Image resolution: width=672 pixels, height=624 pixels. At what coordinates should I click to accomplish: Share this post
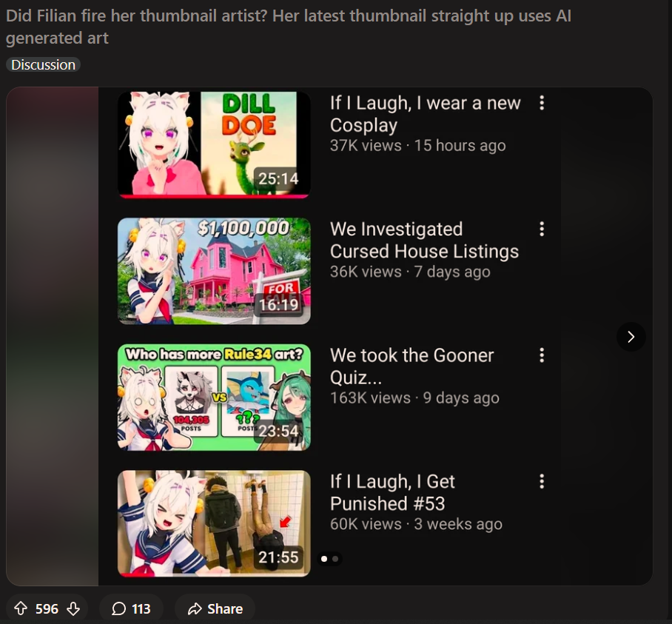pos(215,608)
